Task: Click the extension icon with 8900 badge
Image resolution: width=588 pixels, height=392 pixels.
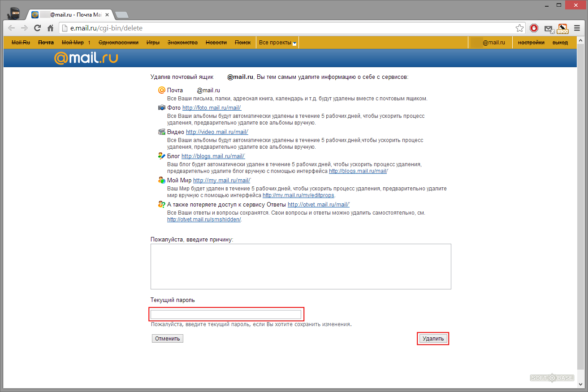Action: point(562,29)
